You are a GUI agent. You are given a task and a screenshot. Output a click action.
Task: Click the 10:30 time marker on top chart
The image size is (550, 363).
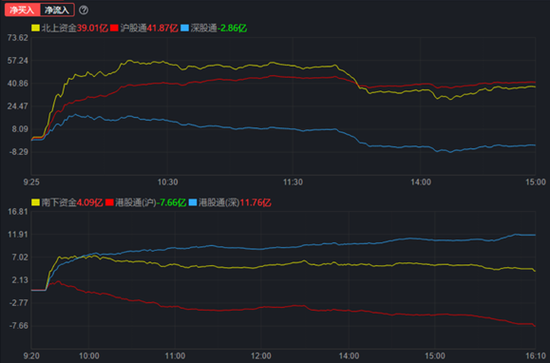pos(168,182)
